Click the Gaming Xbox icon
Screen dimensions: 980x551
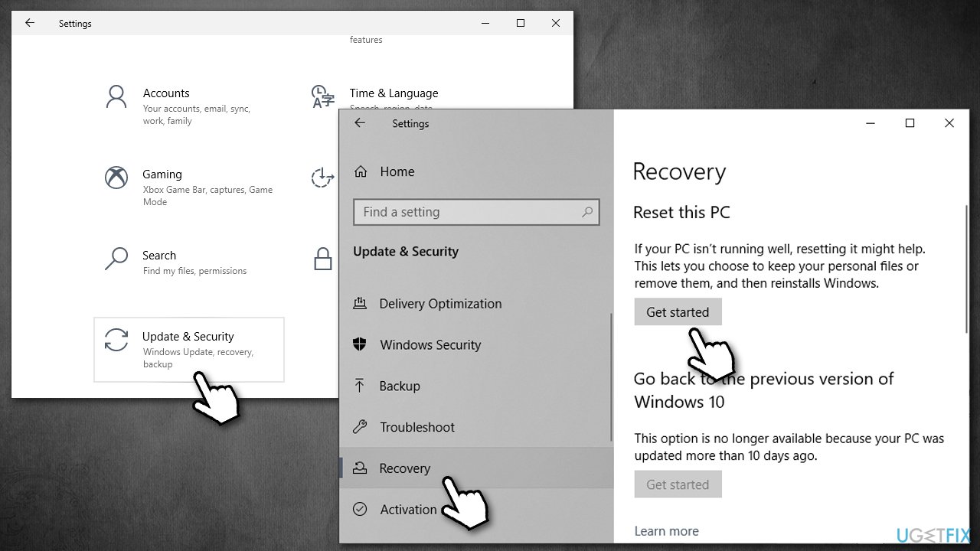116,178
